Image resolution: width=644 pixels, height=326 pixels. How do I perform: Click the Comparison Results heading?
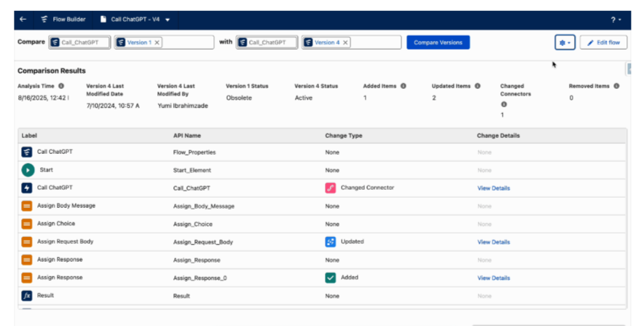coord(52,71)
